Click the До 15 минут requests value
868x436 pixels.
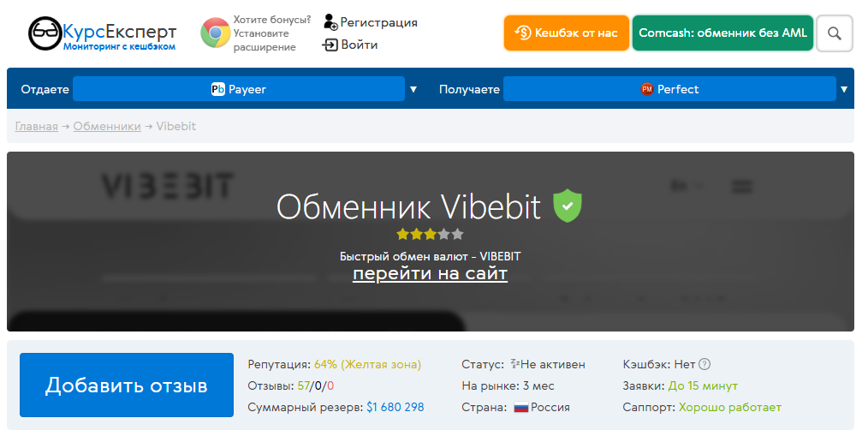pos(703,385)
